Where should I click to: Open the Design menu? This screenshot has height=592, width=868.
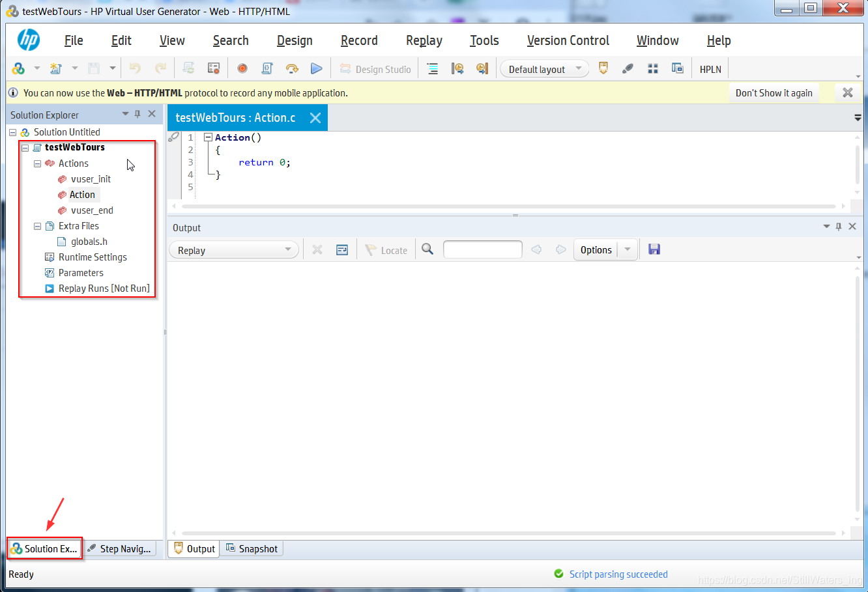[295, 40]
